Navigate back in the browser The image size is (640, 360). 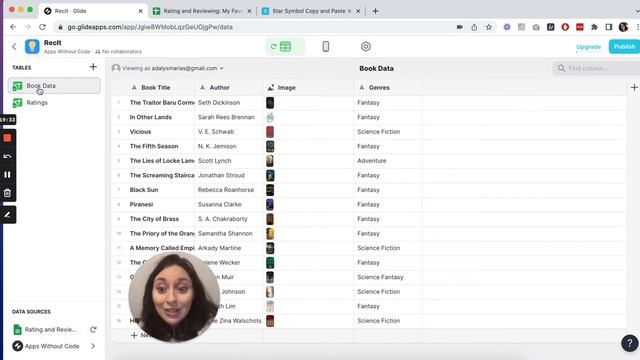pyautogui.click(x=13, y=27)
